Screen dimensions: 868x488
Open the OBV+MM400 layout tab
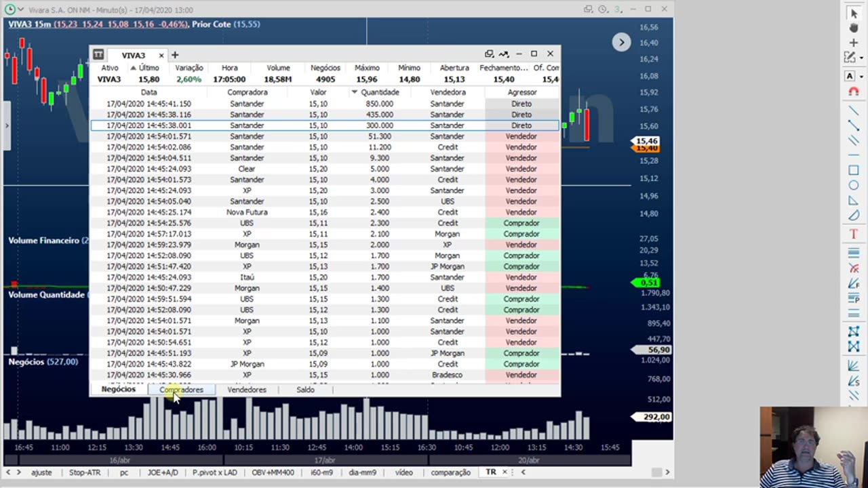[273, 472]
